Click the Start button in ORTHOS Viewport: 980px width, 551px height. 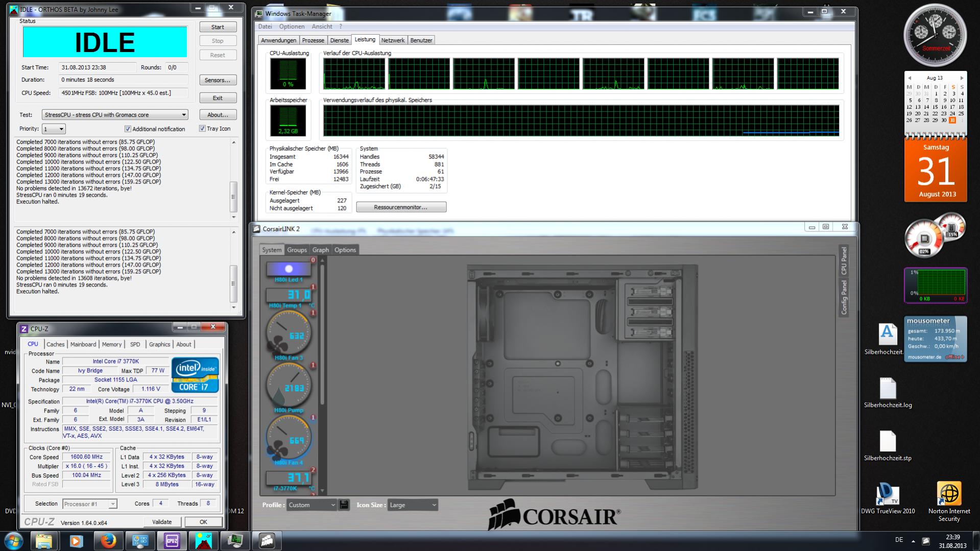tap(218, 27)
